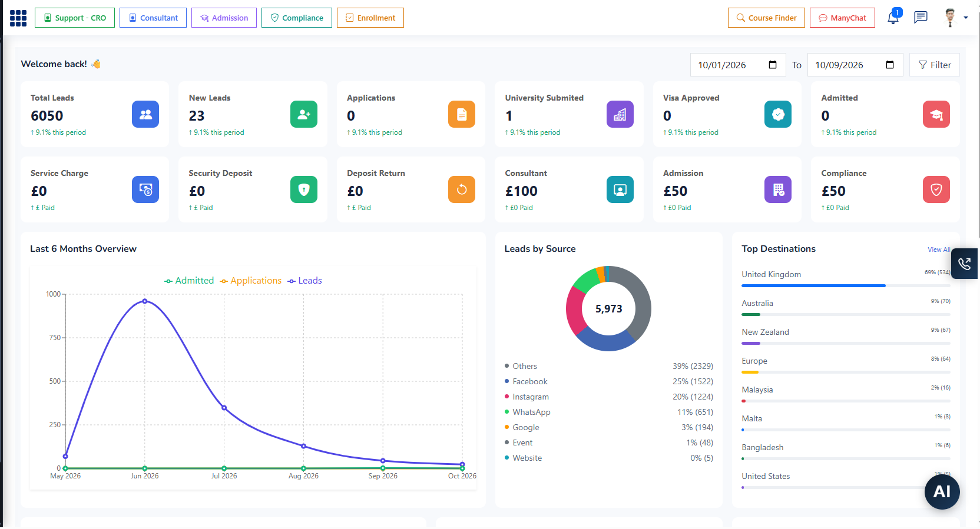Click the donut chart center total 5,973
Image resolution: width=980 pixels, height=529 pixels.
point(608,309)
